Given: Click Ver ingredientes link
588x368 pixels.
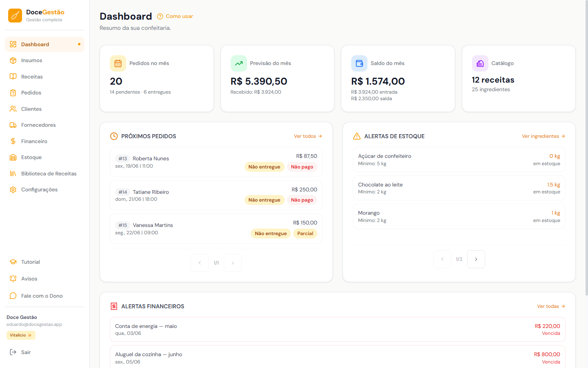Looking at the screenshot, I should pyautogui.click(x=543, y=136).
